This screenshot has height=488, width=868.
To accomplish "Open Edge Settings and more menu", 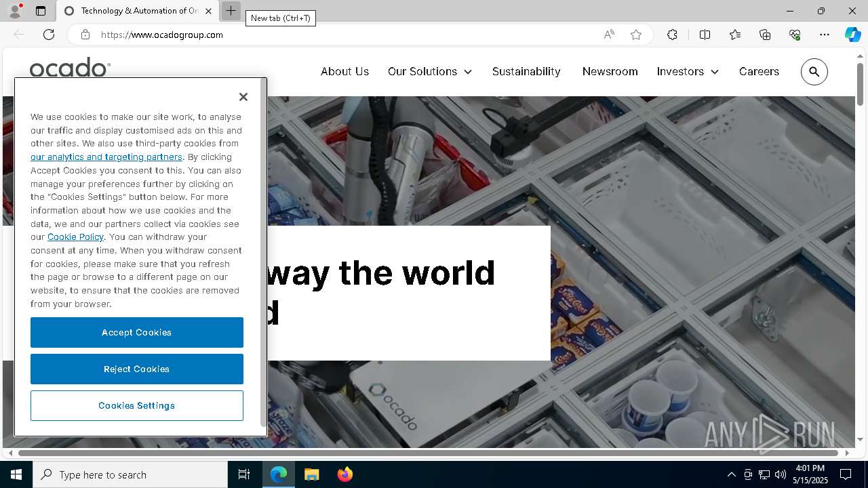I will (825, 35).
